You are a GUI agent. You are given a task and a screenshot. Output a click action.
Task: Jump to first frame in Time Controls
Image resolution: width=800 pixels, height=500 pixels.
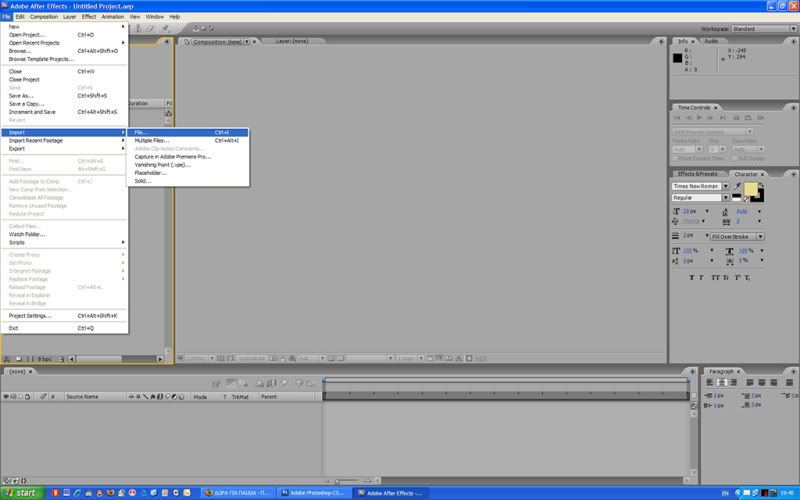tap(677, 118)
